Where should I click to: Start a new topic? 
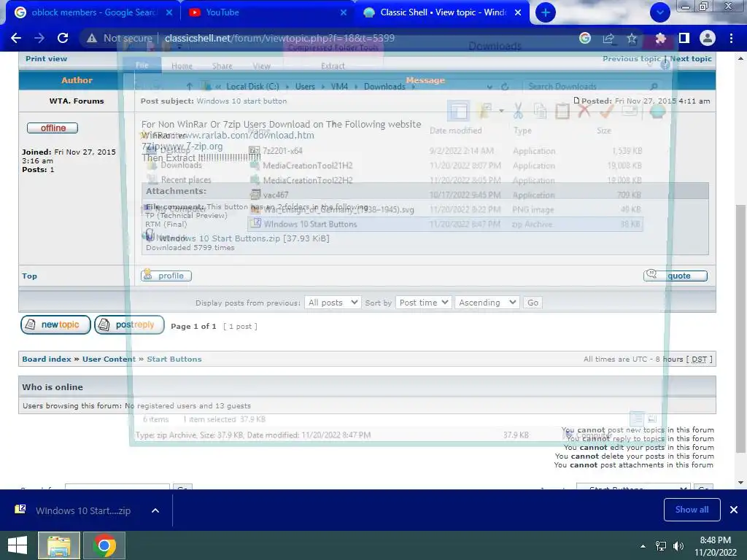click(x=55, y=324)
